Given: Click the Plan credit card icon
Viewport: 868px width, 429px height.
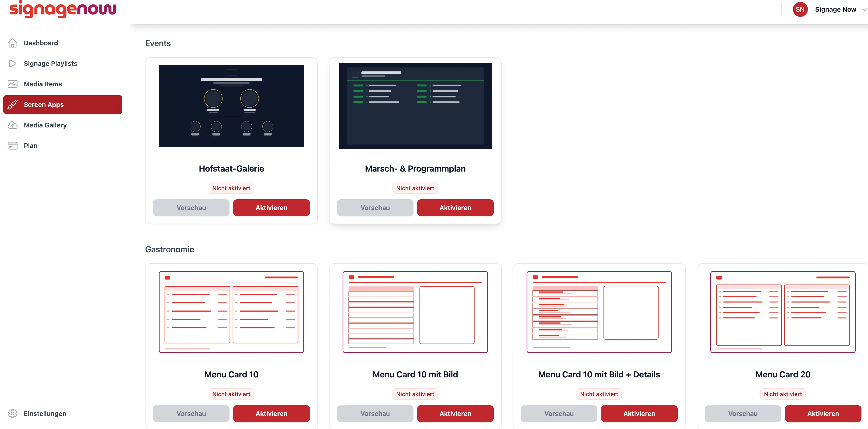Looking at the screenshot, I should point(12,146).
